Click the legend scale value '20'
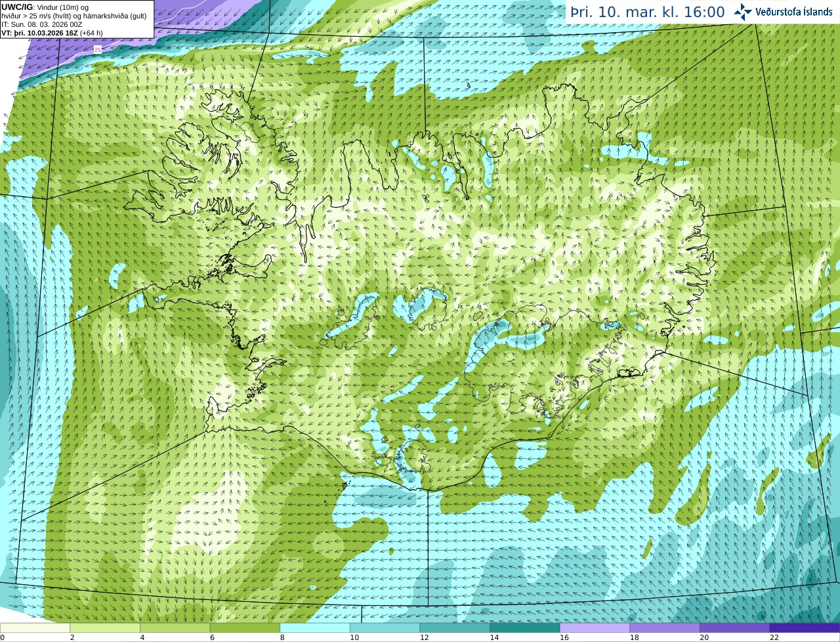This screenshot has height=642, width=840. pyautogui.click(x=704, y=637)
